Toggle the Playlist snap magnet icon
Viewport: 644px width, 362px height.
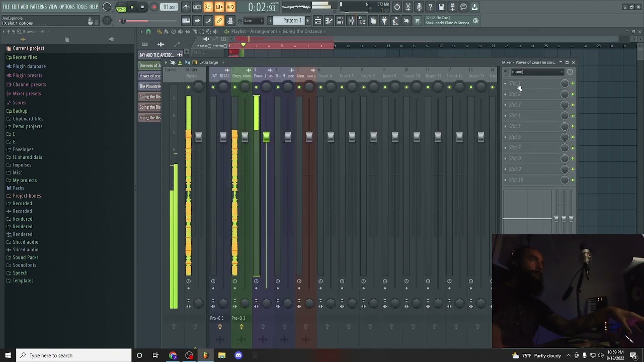tap(148, 32)
